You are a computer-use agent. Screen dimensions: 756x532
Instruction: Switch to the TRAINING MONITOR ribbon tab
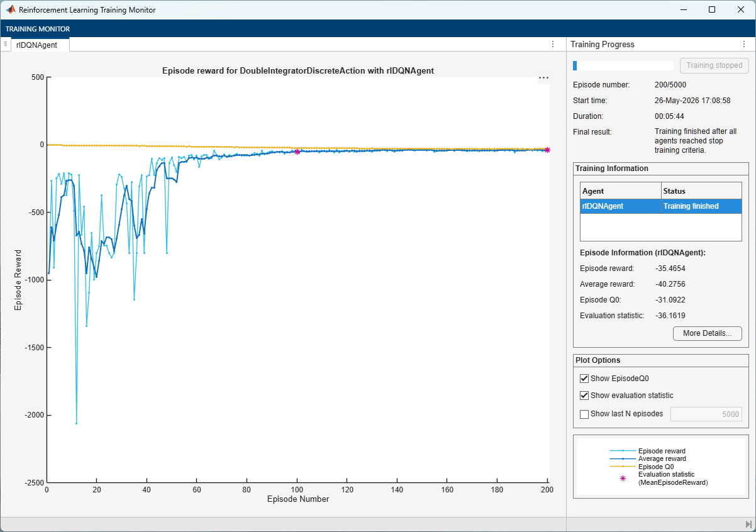click(x=38, y=29)
